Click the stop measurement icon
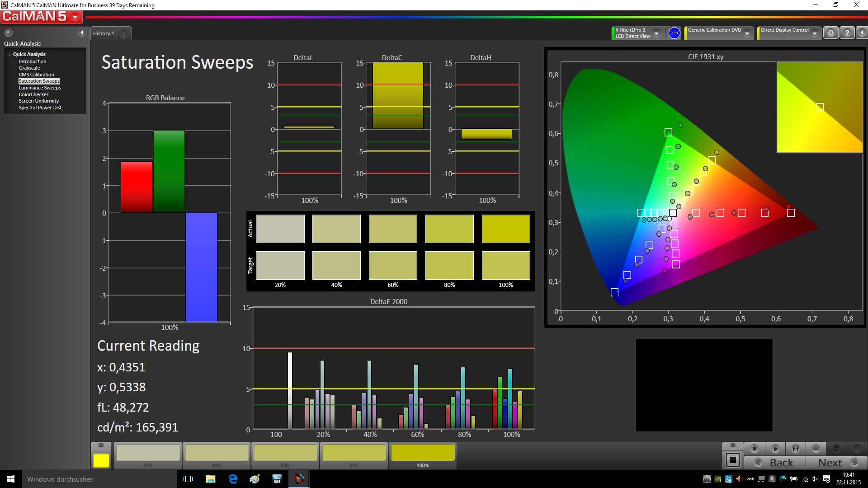Viewport: 868px width, 488px height. [x=754, y=449]
